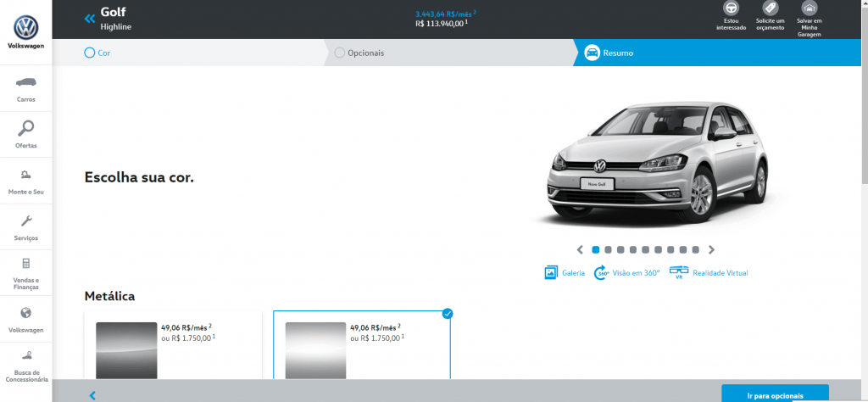Click Ir para opcionais button

tap(775, 395)
